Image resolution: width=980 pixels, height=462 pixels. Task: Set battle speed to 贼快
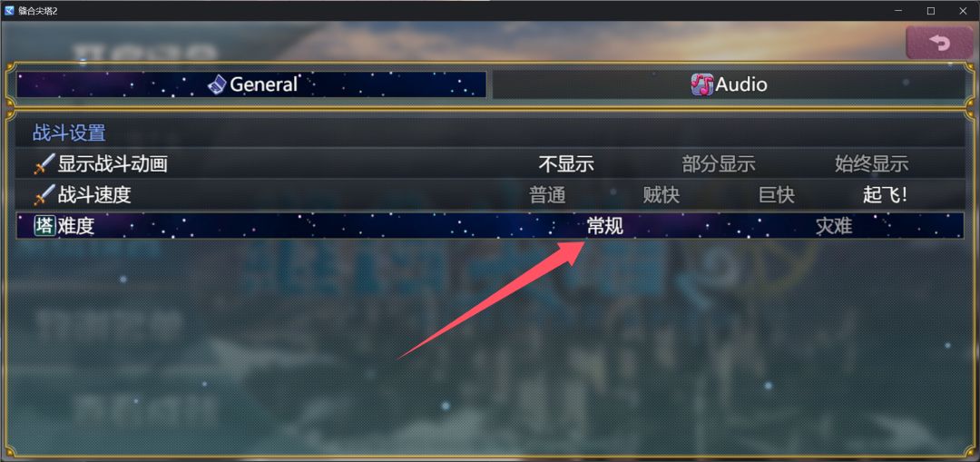[661, 195]
